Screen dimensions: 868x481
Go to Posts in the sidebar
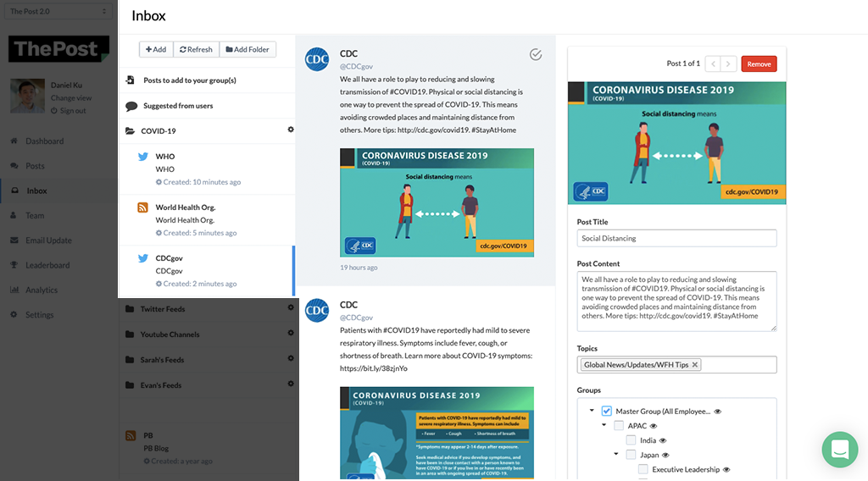click(34, 166)
